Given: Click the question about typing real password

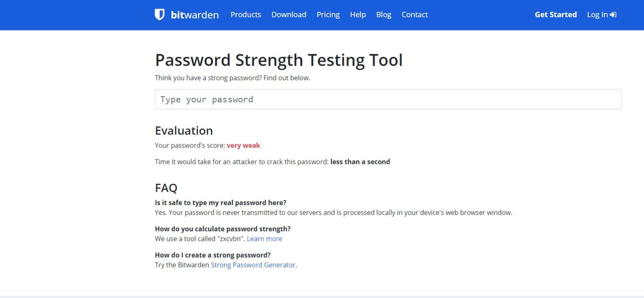Looking at the screenshot, I should coord(221,203).
